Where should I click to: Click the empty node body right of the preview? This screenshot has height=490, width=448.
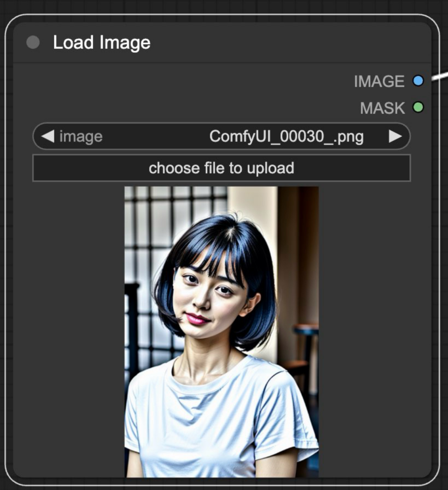coord(375,331)
